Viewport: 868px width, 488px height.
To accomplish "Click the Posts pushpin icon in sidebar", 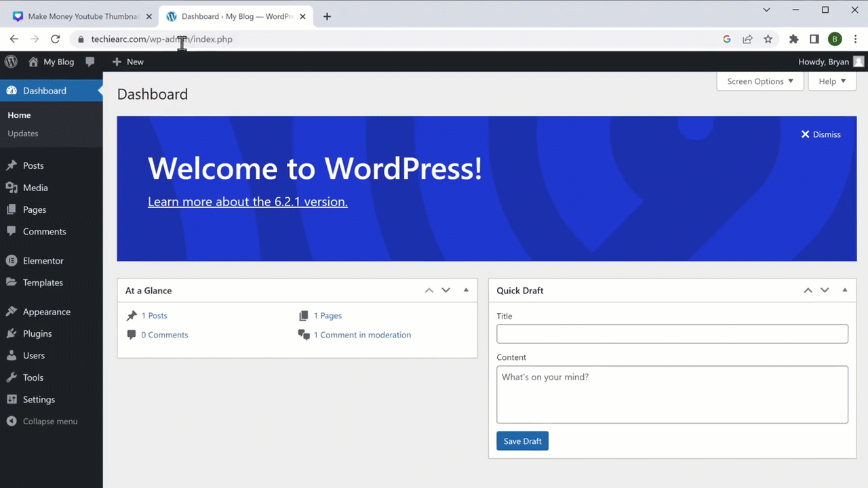I will click(x=12, y=165).
